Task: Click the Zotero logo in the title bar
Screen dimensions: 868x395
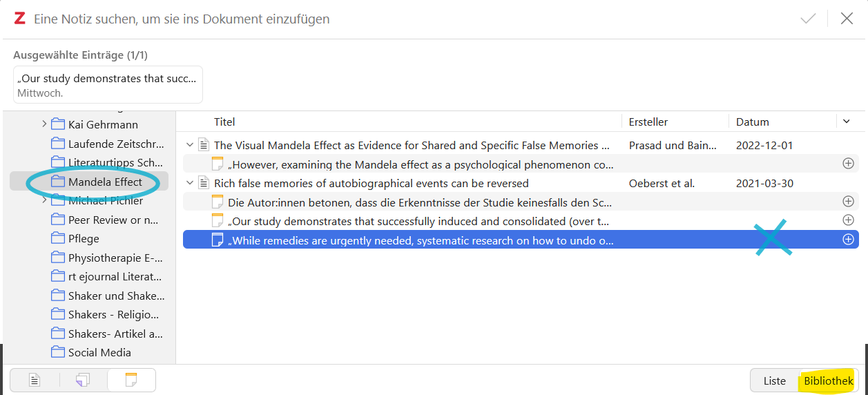Action: click(19, 19)
